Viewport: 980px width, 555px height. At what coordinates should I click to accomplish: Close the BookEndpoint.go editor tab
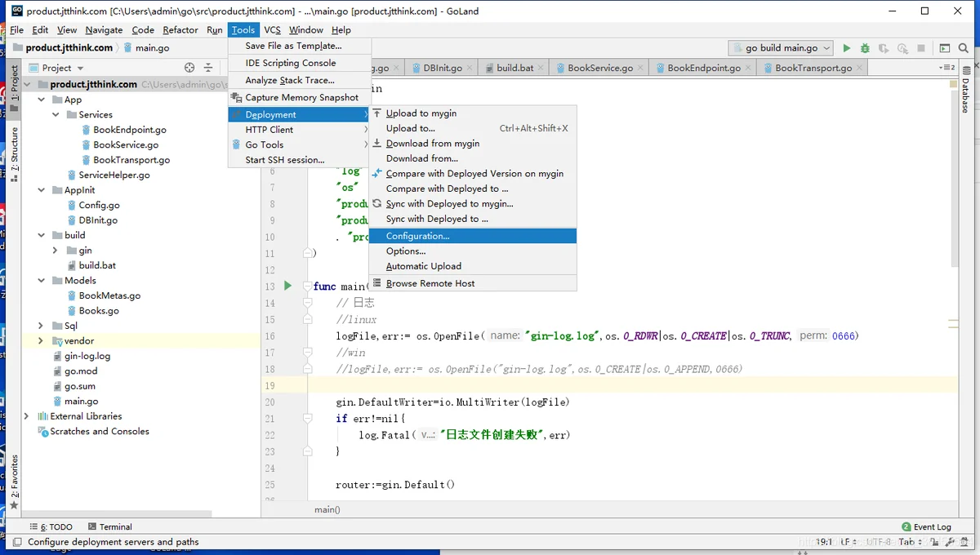tap(749, 68)
